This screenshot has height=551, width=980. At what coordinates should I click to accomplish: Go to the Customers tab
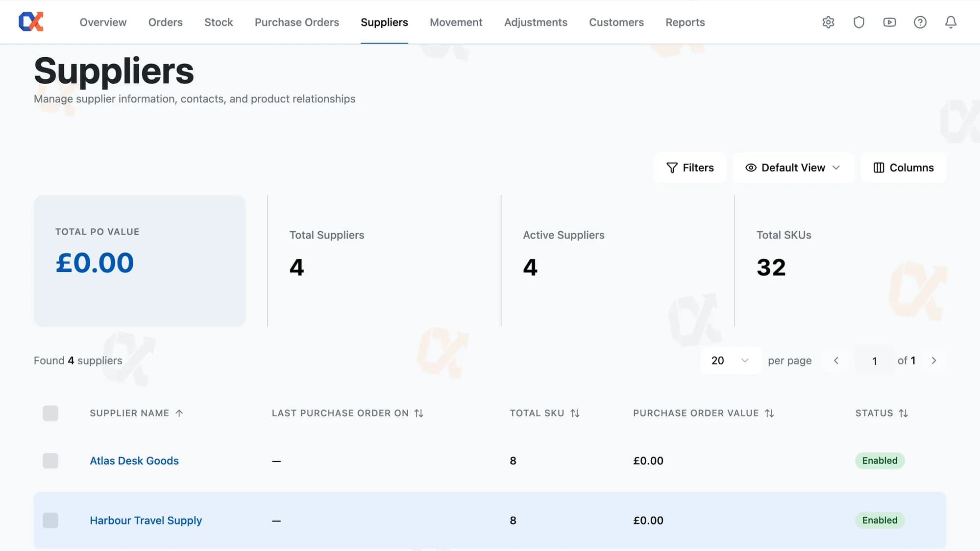(x=616, y=22)
